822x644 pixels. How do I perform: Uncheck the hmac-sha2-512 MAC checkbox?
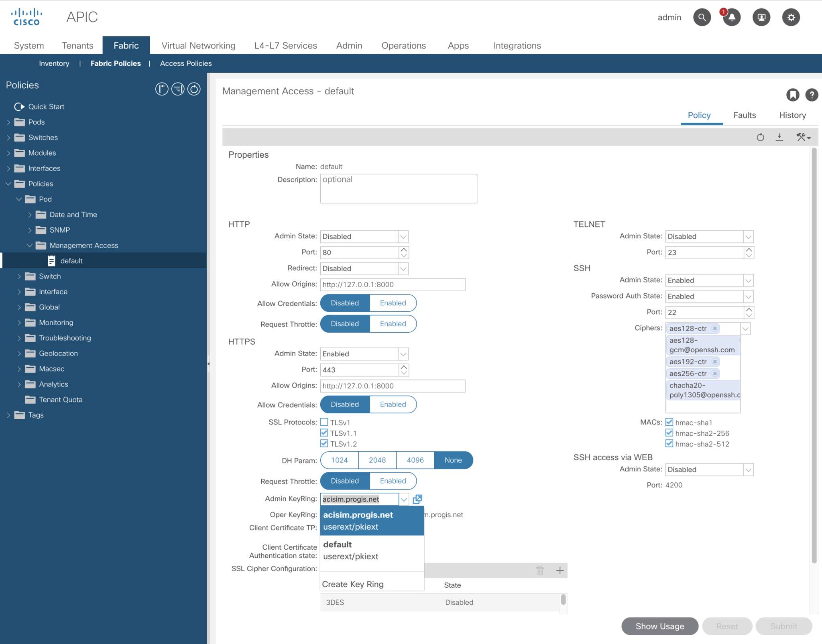tap(669, 443)
